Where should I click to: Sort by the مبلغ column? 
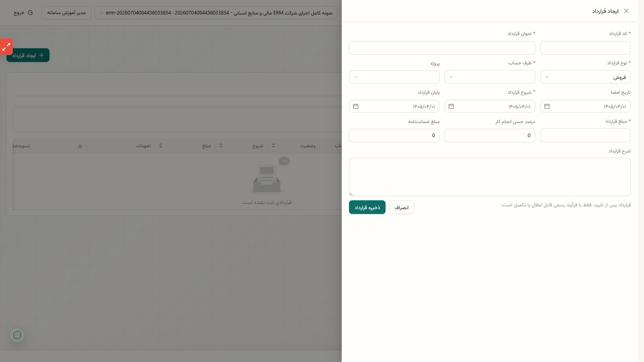[161, 146]
